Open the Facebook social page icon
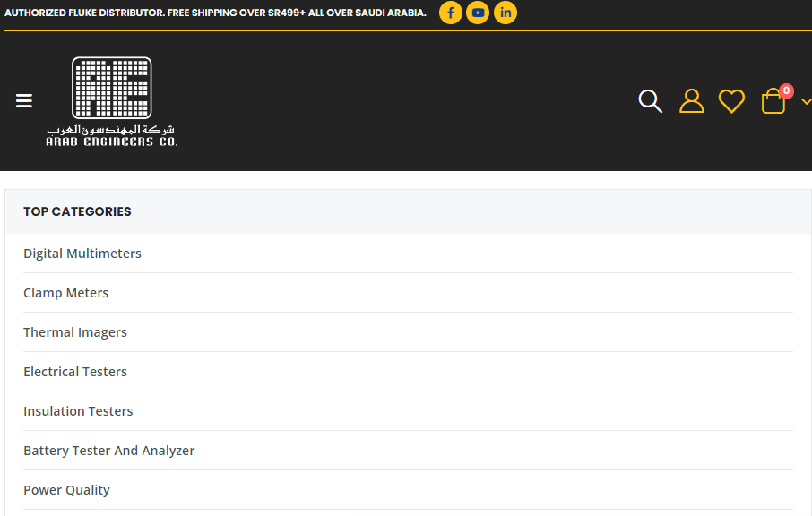The width and height of the screenshot is (812, 516). [450, 13]
